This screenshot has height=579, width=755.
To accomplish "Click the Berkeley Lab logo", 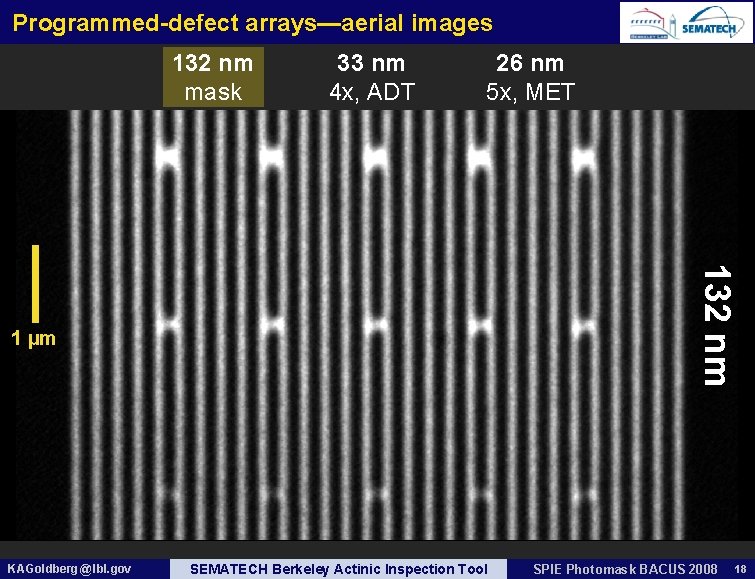I will [x=652, y=24].
